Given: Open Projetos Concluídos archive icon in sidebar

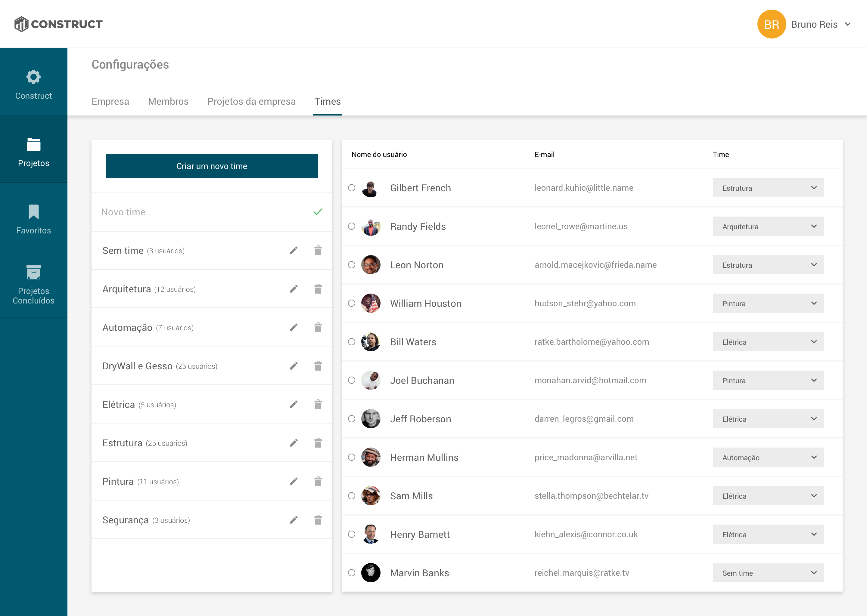Looking at the screenshot, I should pos(33,272).
